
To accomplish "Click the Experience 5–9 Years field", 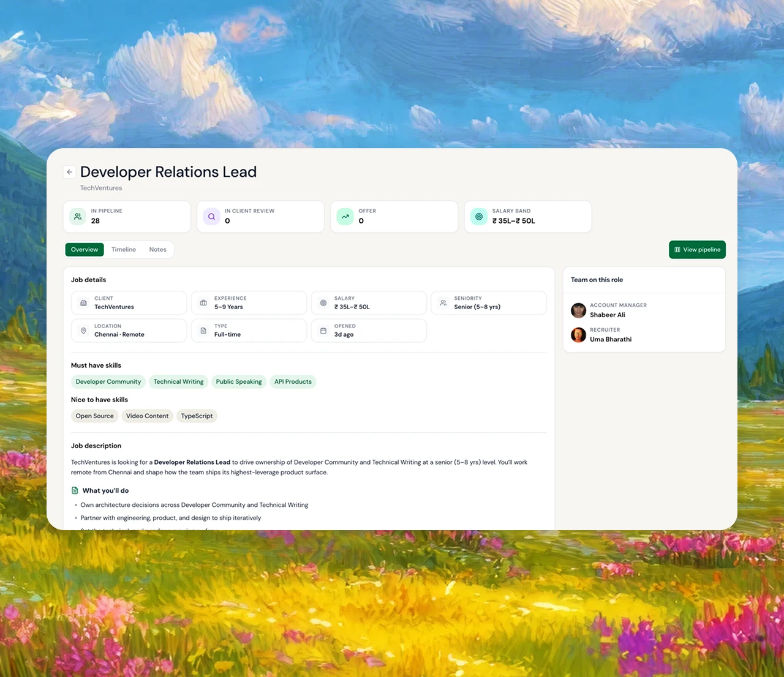I will [249, 303].
